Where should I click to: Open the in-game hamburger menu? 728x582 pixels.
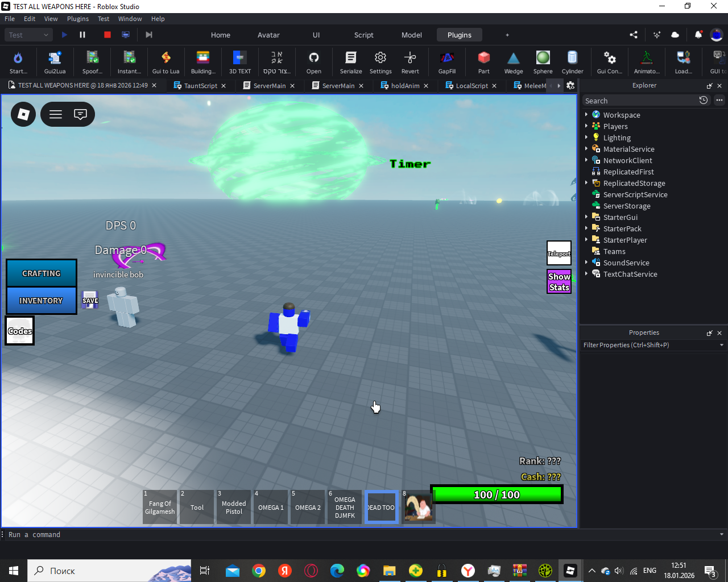pyautogui.click(x=56, y=114)
